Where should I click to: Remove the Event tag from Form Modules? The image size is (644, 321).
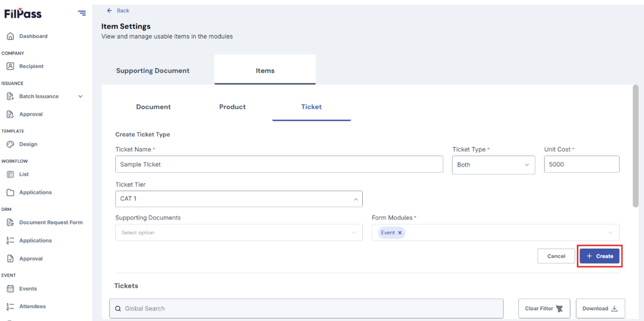point(400,233)
